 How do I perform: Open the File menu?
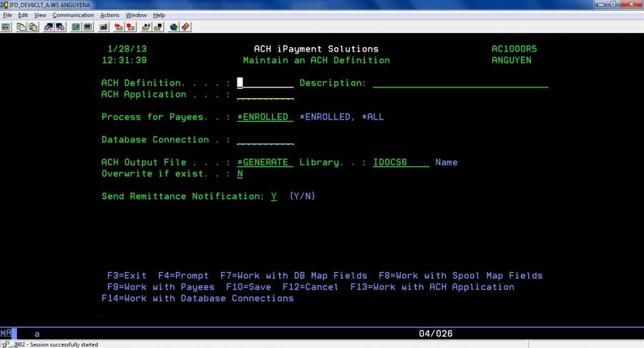click(8, 15)
